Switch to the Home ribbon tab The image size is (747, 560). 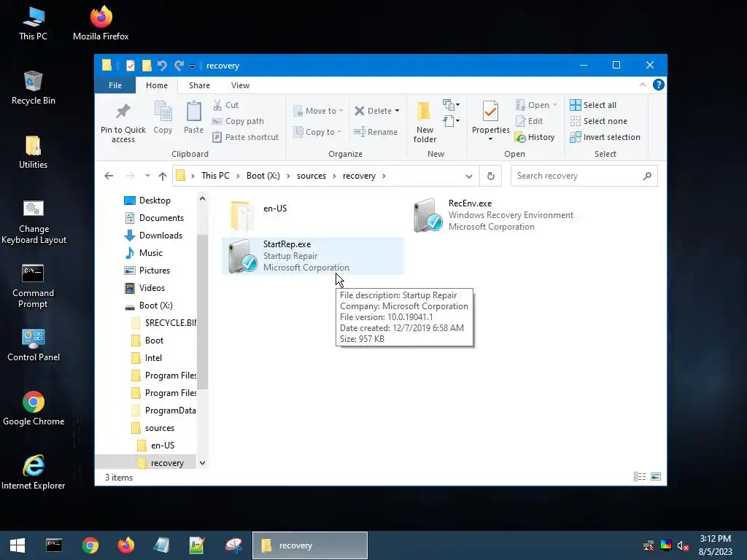coord(157,85)
